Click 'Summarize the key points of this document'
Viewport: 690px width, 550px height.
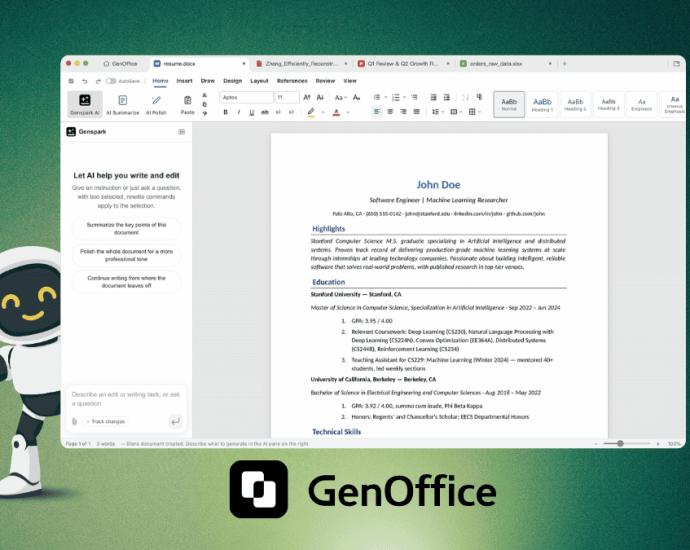pos(126,228)
